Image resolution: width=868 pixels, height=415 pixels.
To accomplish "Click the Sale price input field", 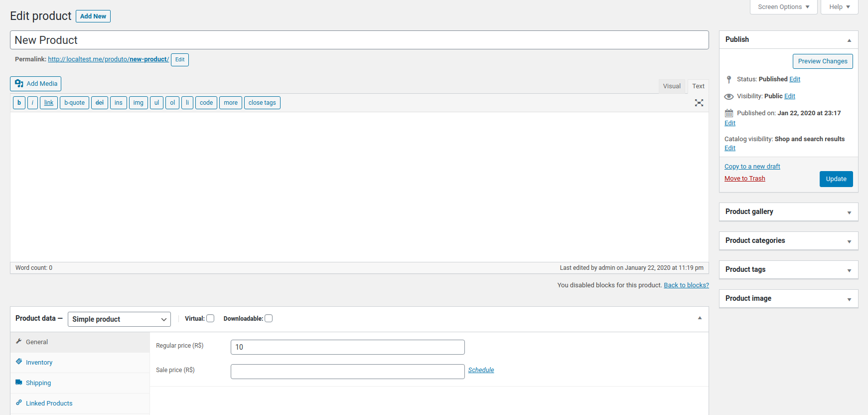I will coord(348,372).
